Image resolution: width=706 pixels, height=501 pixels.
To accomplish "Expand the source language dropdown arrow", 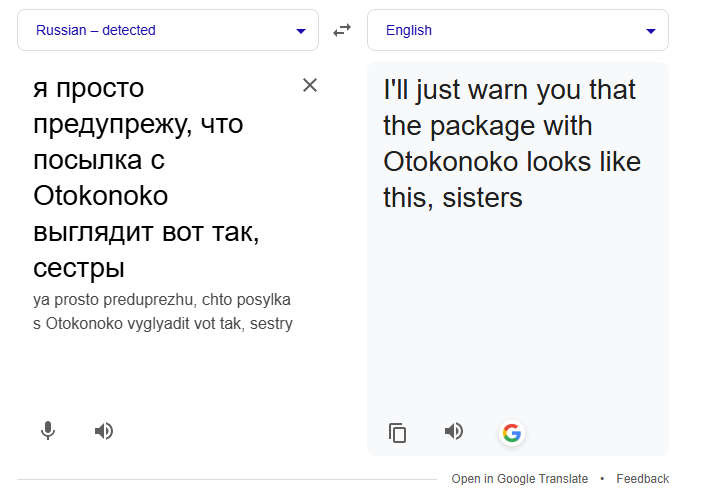I will tap(301, 31).
